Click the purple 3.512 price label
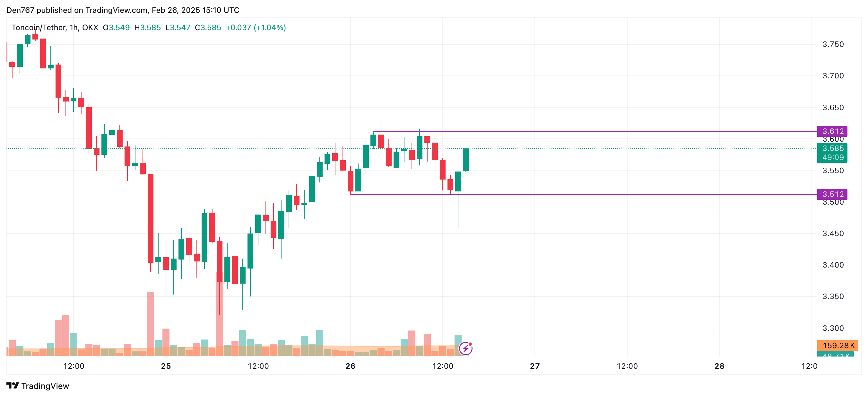Viewport: 868px width, 397px height. [832, 194]
